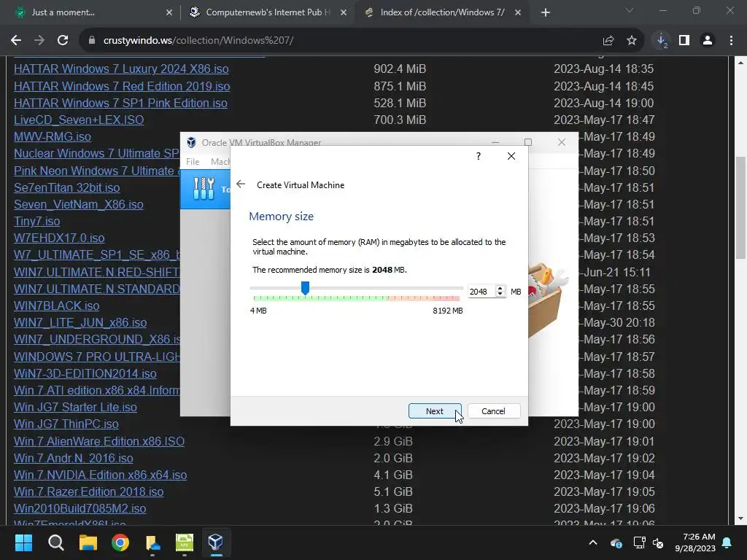Open the share page icon in the address bar

coord(608,41)
